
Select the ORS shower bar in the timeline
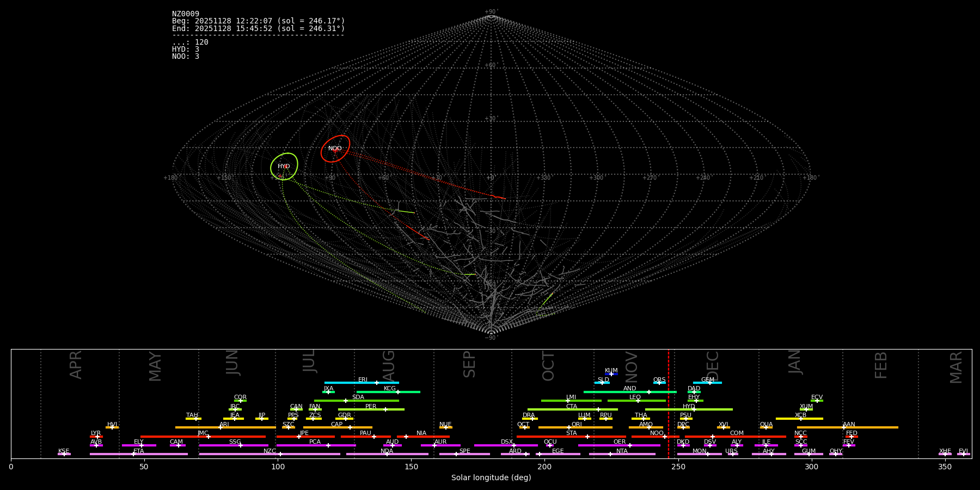pyautogui.click(x=659, y=383)
